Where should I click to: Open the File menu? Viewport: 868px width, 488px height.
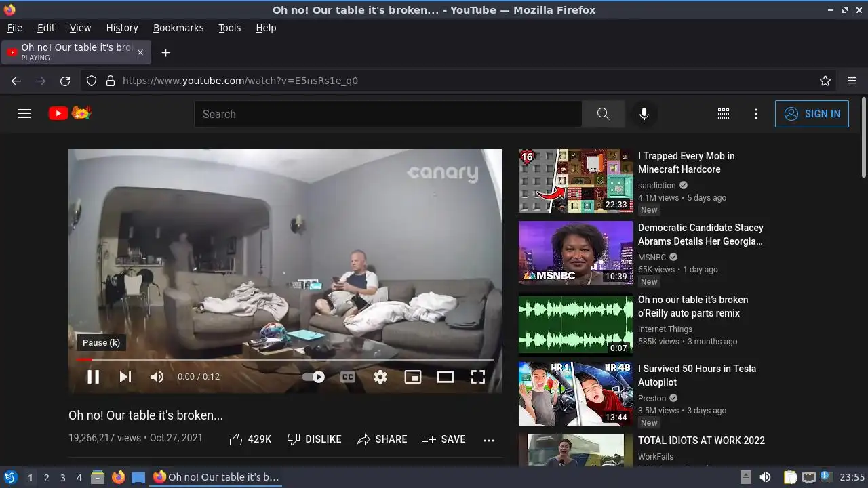tap(15, 28)
